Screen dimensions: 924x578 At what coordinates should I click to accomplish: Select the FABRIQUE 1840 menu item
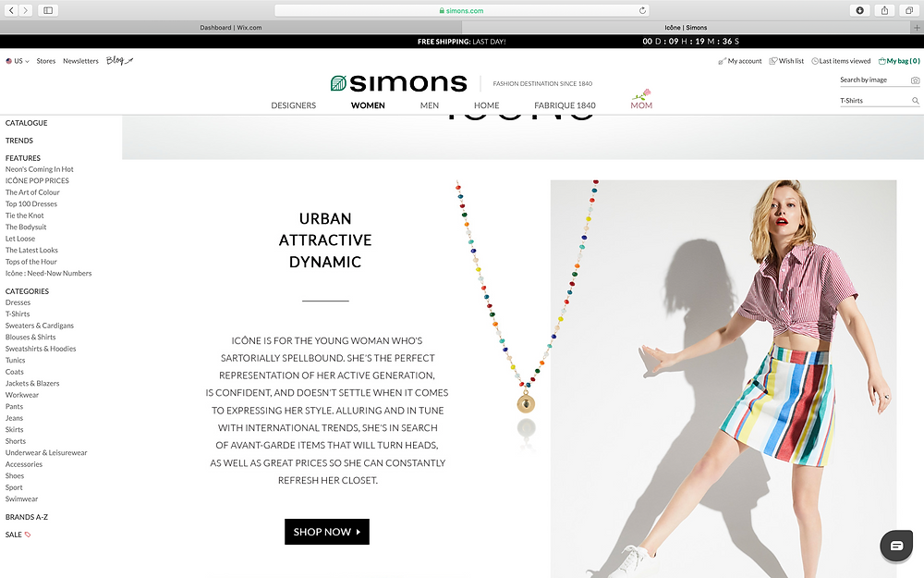[x=565, y=105]
